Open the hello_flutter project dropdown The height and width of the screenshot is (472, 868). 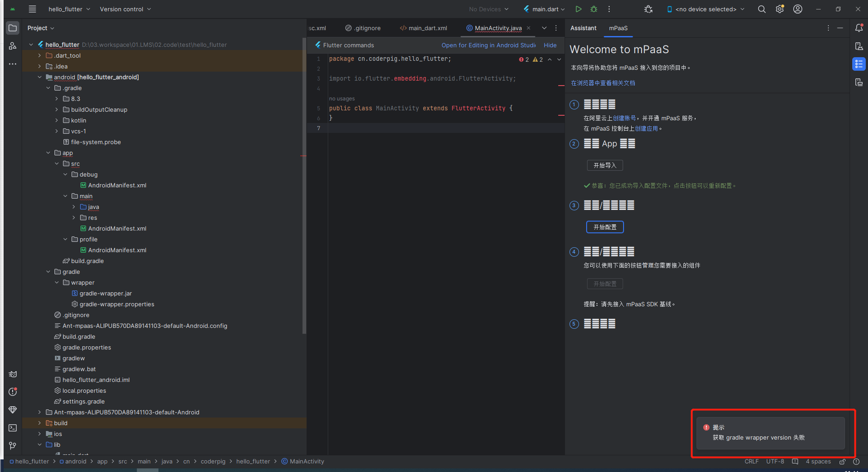tap(69, 9)
